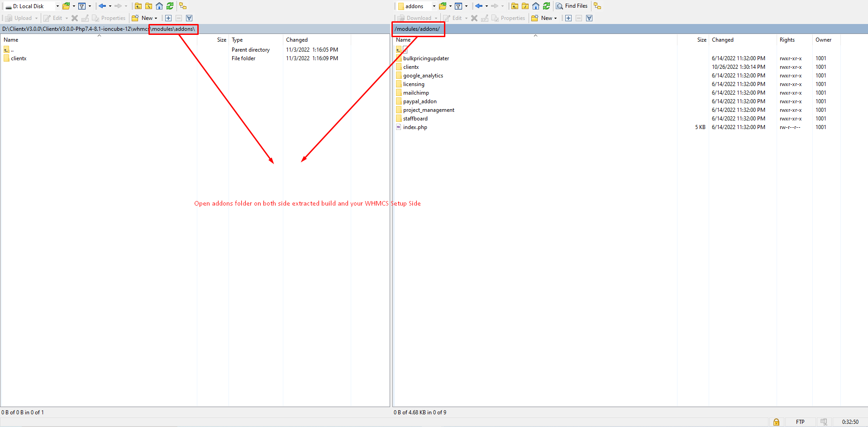
Task: Open local root directory icon
Action: pos(148,6)
